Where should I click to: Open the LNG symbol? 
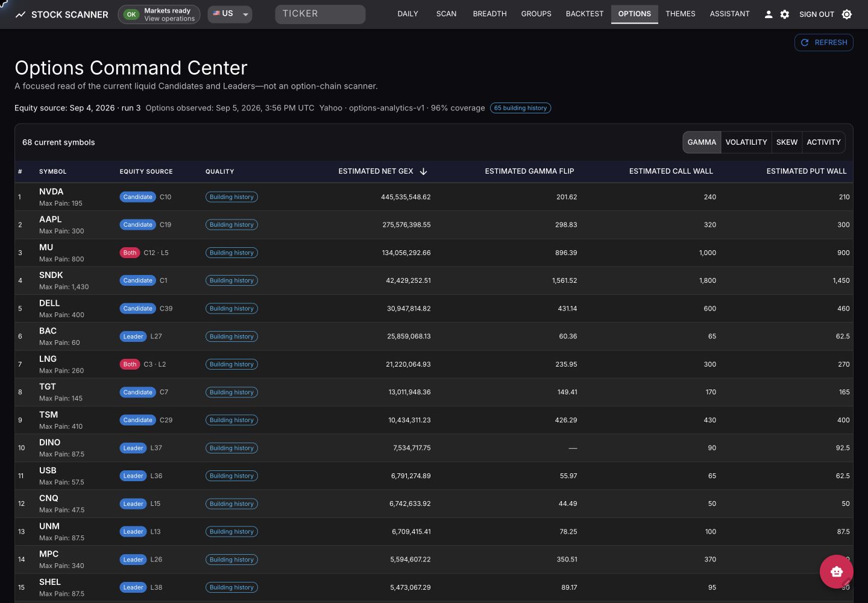pyautogui.click(x=48, y=359)
